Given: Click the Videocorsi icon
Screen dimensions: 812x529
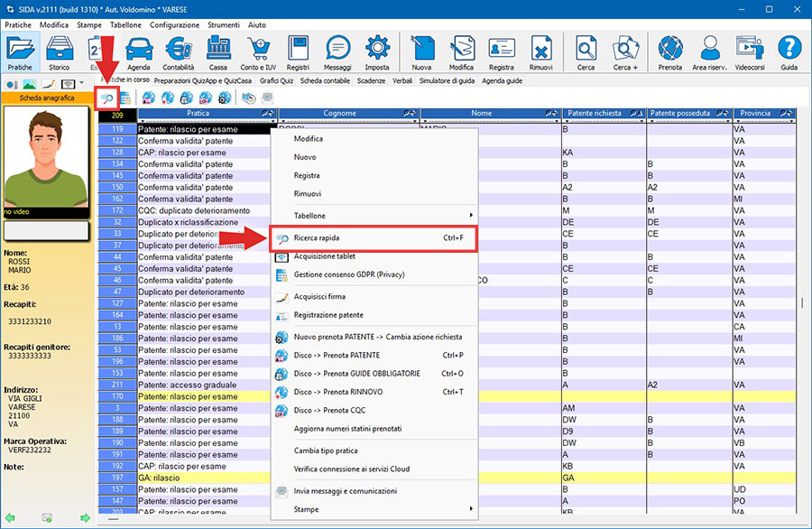Looking at the screenshot, I should (749, 52).
